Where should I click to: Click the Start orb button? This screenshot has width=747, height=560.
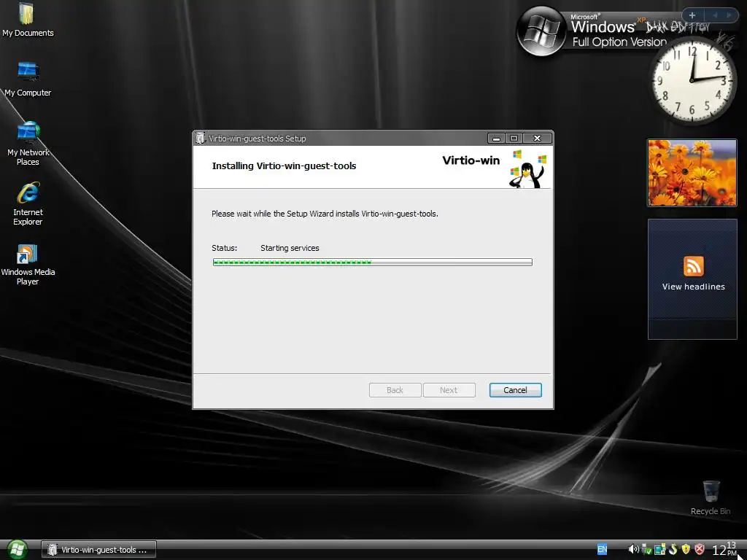[x=17, y=550]
